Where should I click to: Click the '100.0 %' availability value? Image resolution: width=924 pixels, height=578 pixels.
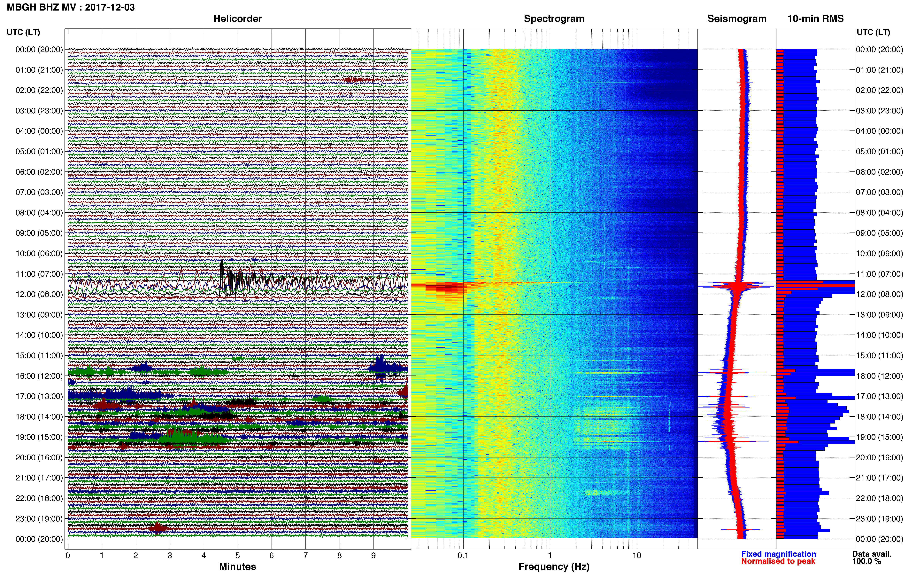tap(867, 561)
